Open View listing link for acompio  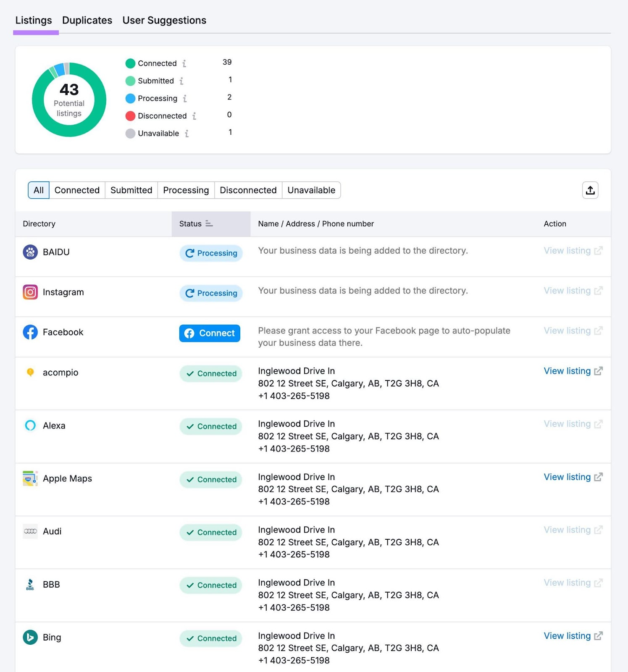click(x=573, y=371)
